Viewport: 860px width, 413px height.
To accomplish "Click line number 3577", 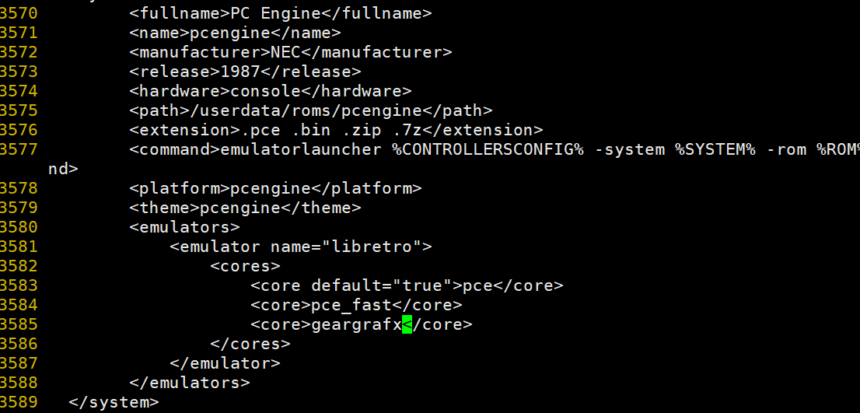I will point(19,150).
